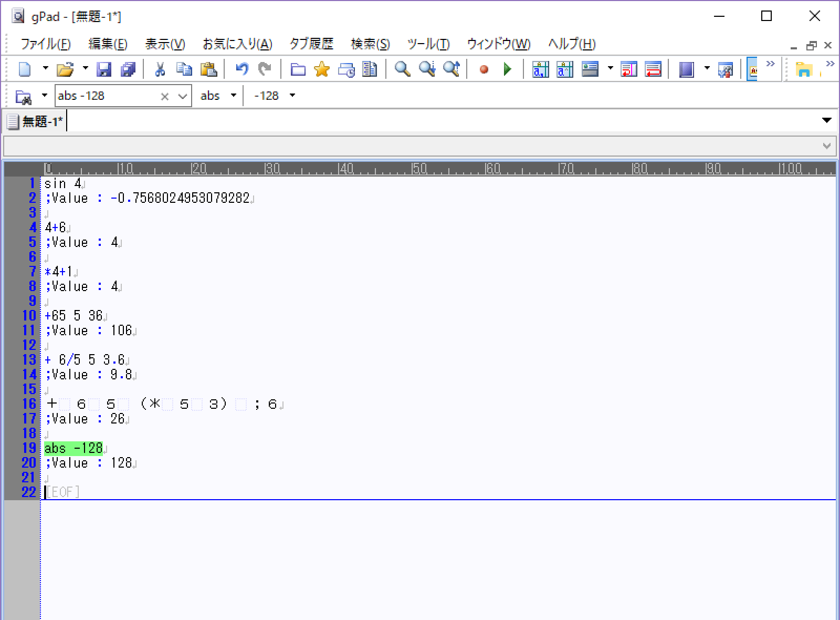Save the document with the floppy icon
Image resolution: width=840 pixels, height=620 pixels.
point(104,69)
